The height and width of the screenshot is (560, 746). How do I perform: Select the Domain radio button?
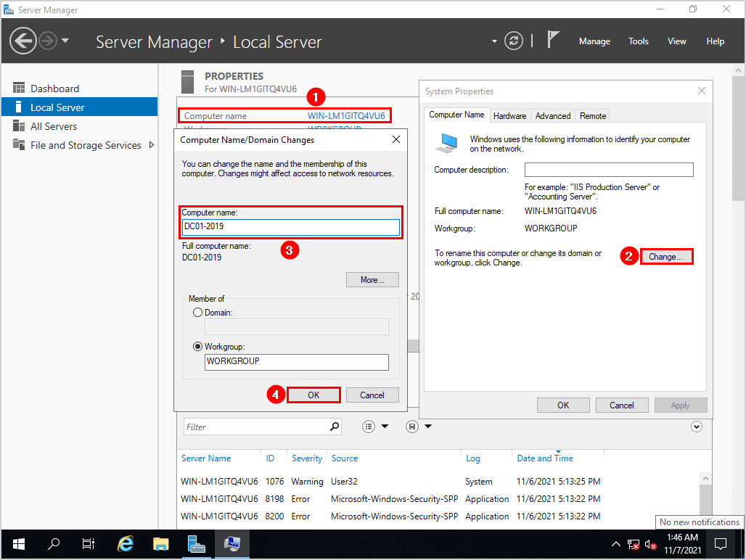tap(197, 313)
